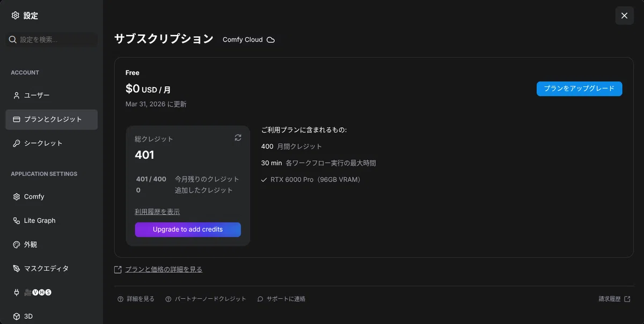Click the cloud icon next to Comfy Cloud

pyautogui.click(x=271, y=40)
